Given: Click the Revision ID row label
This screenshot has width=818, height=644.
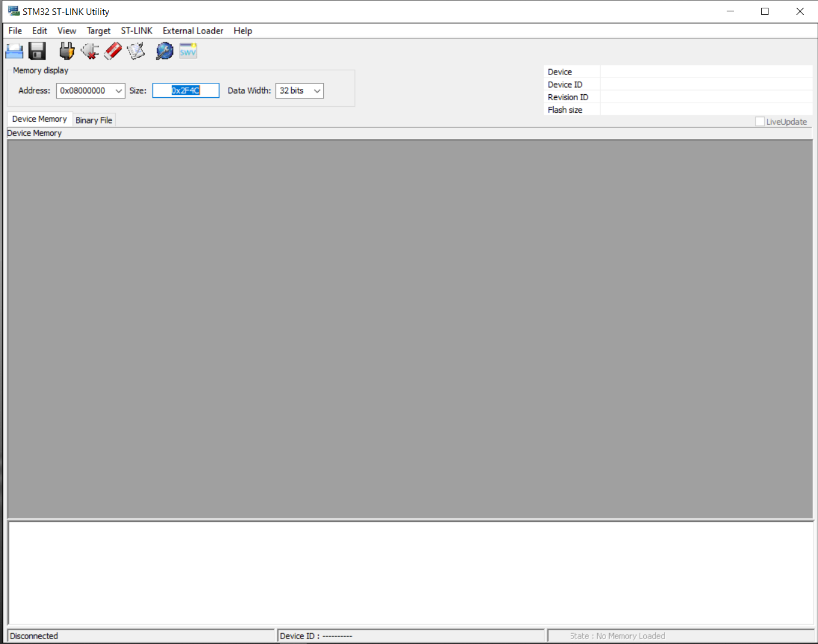Looking at the screenshot, I should click(568, 97).
